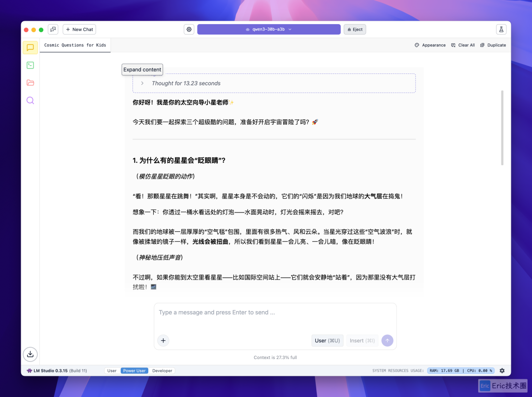Click the LM Studio logo in status bar
The height and width of the screenshot is (397, 532).
(x=29, y=370)
